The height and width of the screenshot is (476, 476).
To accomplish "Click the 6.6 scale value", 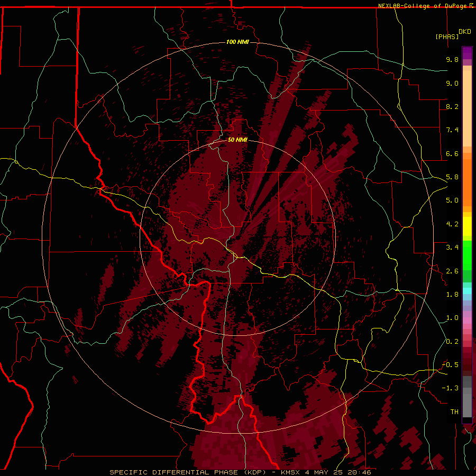I will [x=452, y=153].
